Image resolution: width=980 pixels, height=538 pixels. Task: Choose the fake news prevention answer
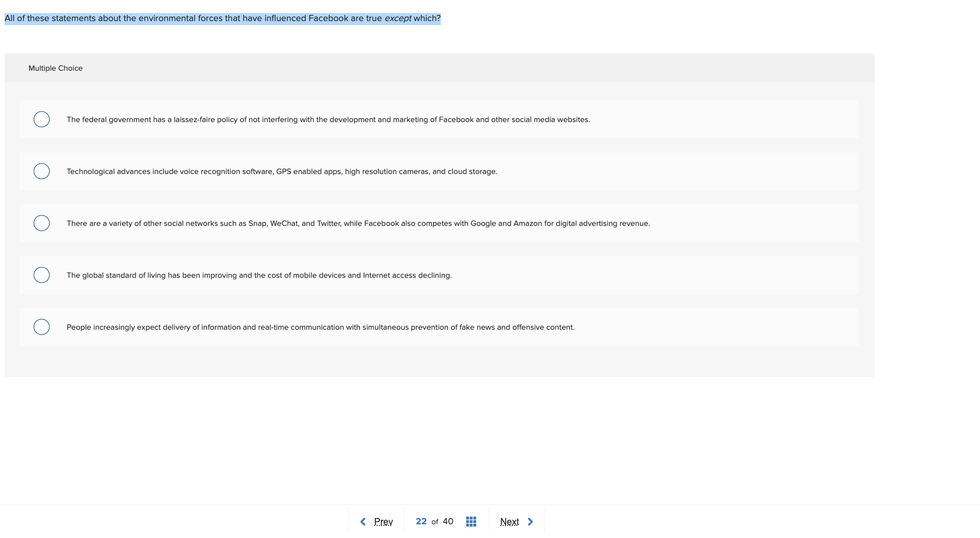(42, 327)
